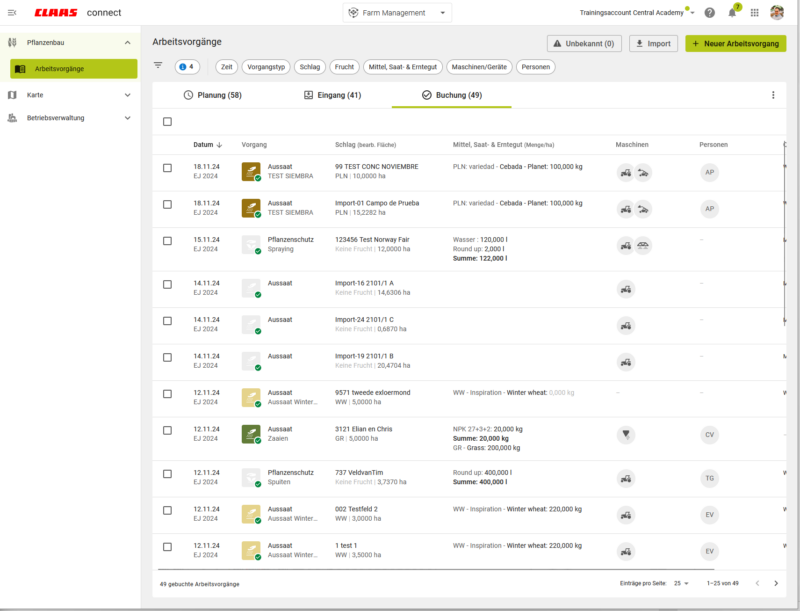Click the Import button
The image size is (800, 611).
point(653,44)
